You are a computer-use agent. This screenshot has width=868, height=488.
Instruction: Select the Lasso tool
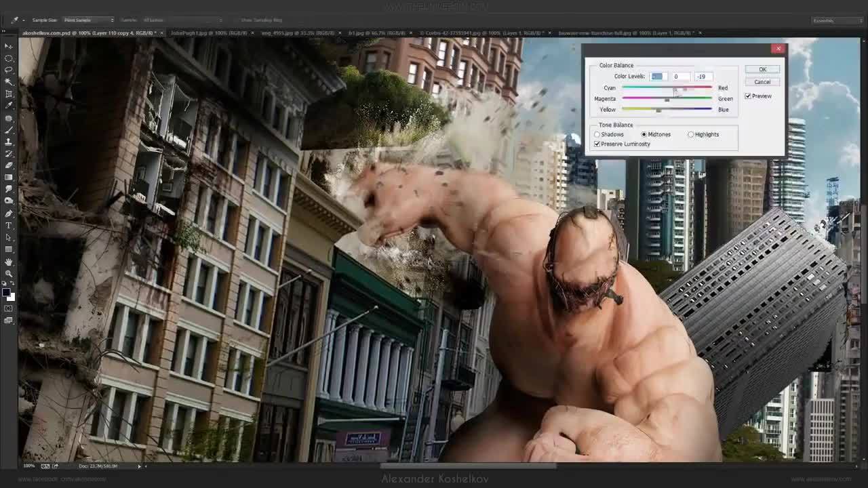click(x=9, y=70)
